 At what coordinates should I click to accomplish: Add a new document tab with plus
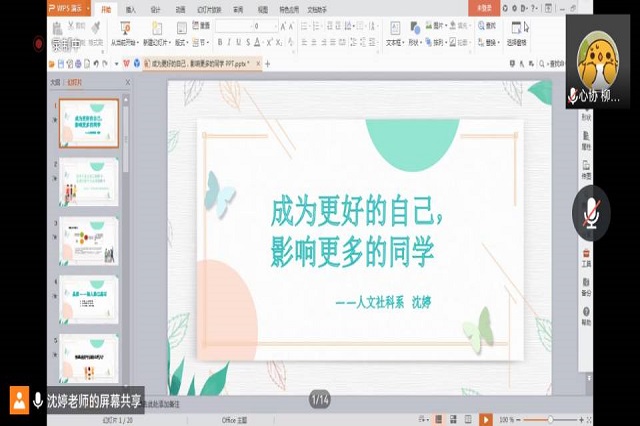tap(268, 63)
